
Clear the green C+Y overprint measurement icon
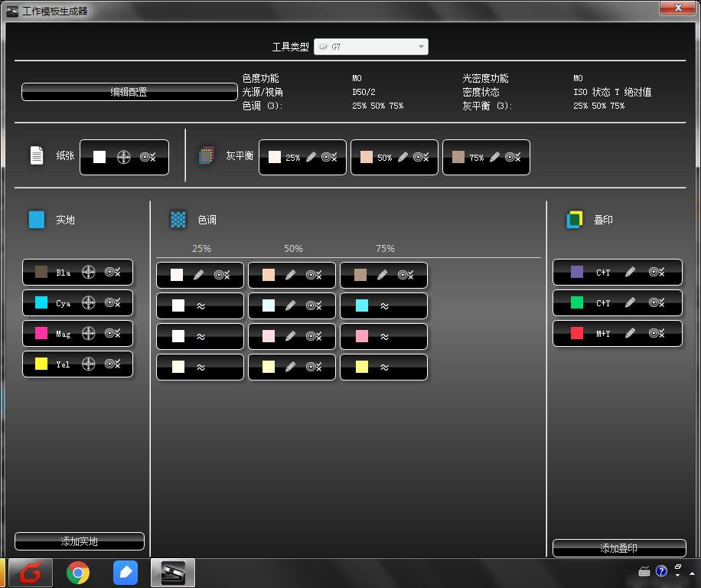click(657, 302)
